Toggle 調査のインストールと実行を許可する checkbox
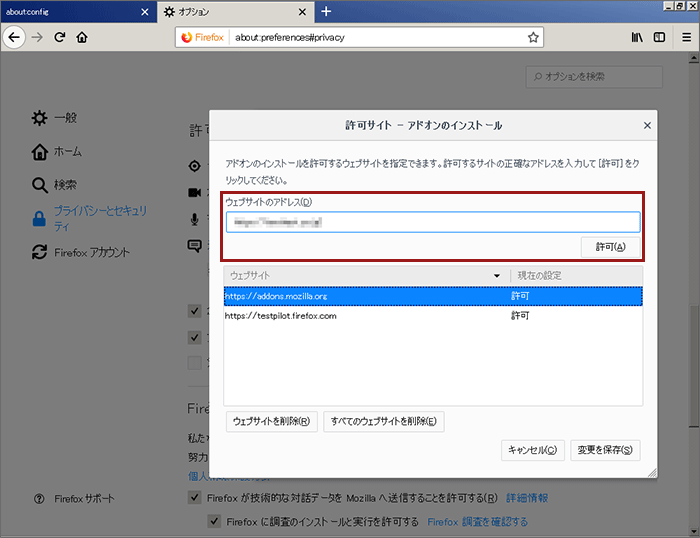The width and height of the screenshot is (700, 538). pyautogui.click(x=214, y=521)
